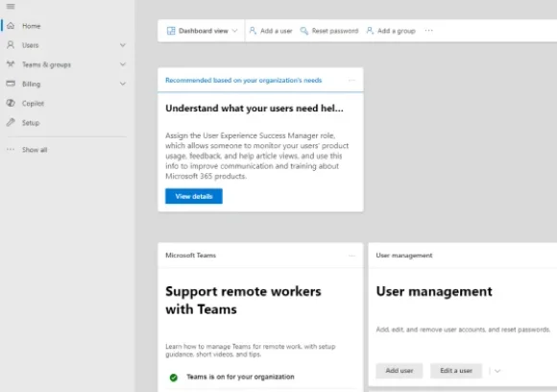The height and width of the screenshot is (392, 557).
Task: Expand the Teams & groups chevron
Action: pyautogui.click(x=123, y=64)
